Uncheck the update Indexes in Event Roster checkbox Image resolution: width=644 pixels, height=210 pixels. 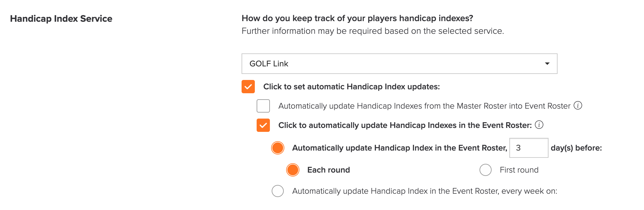click(x=263, y=125)
